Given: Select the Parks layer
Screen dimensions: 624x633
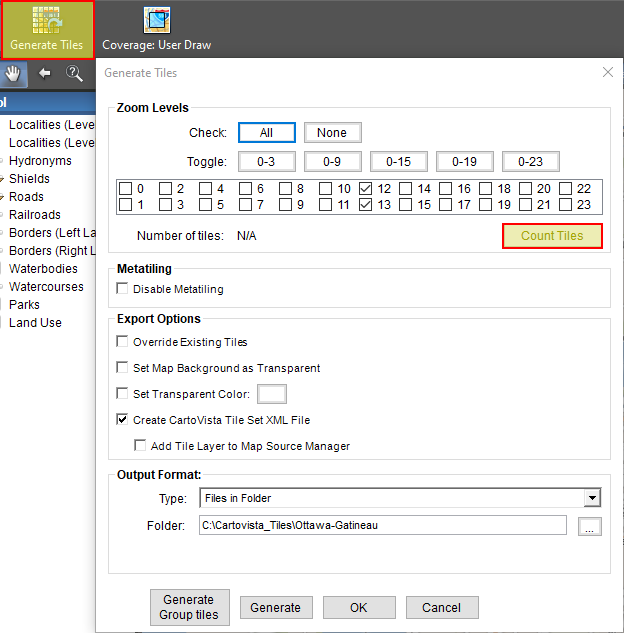Looking at the screenshot, I should [24, 305].
